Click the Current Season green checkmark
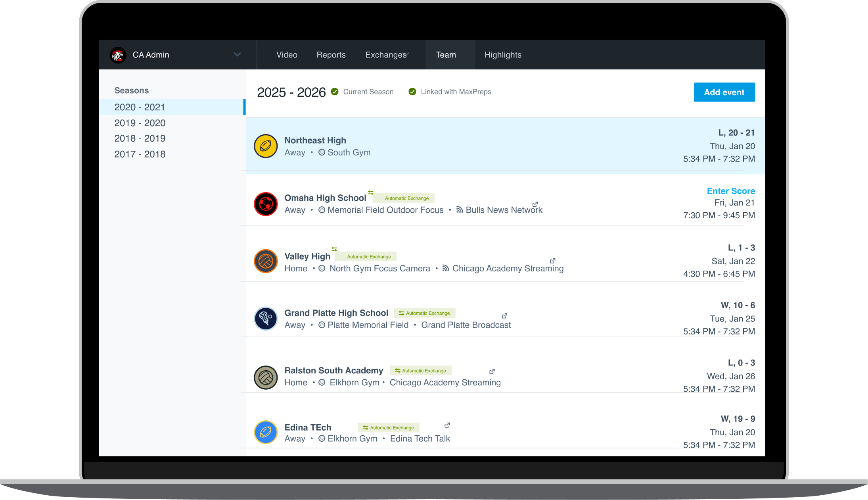The height and width of the screenshot is (500, 868). click(335, 92)
